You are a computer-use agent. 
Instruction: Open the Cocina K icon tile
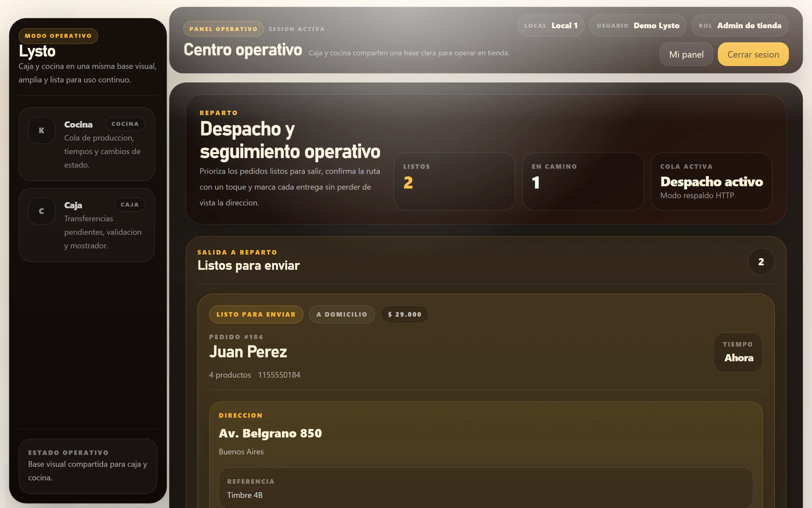point(42,130)
